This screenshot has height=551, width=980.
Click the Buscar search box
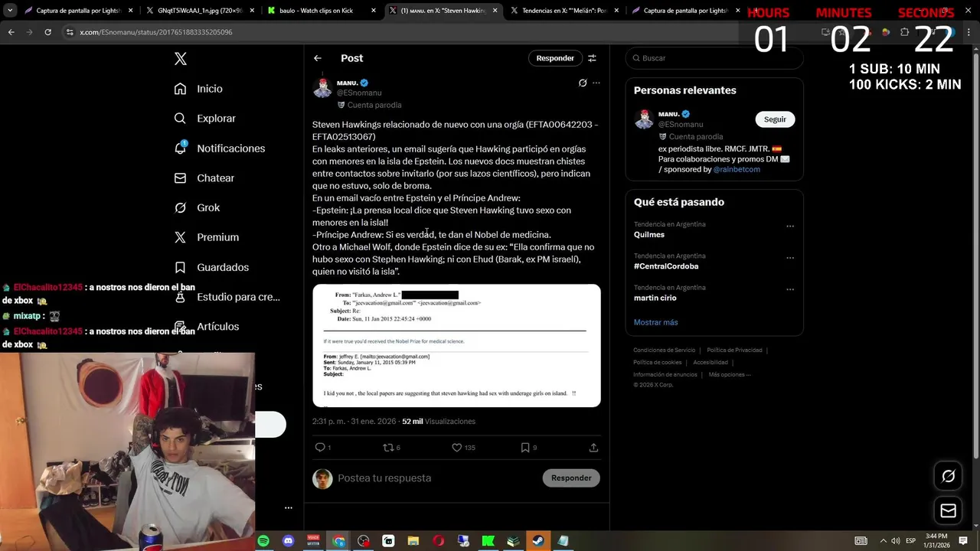tap(714, 58)
